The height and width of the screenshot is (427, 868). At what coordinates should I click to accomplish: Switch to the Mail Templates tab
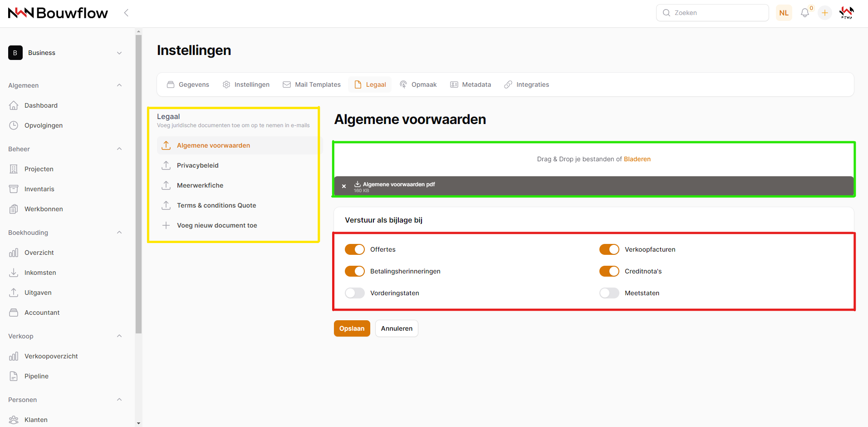(x=312, y=84)
